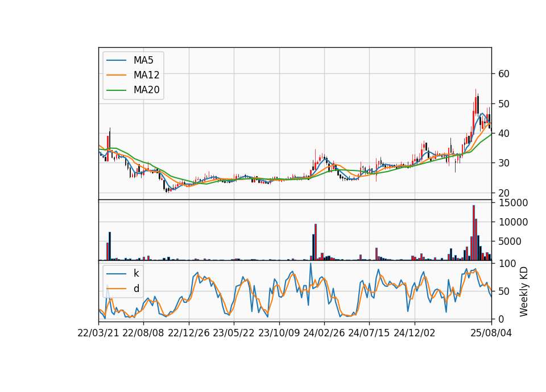Click the price axis value 30
Viewport: 546px width, 392px height.
tap(504, 163)
